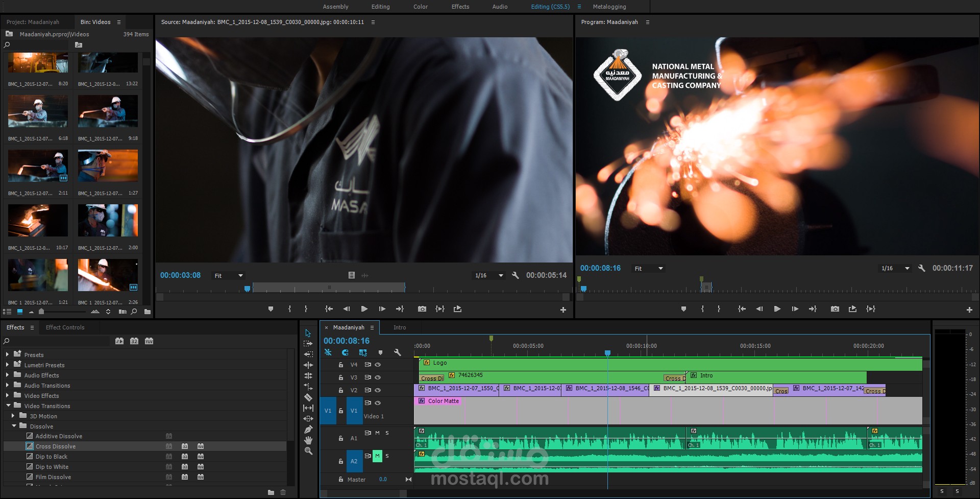
Task: Select Cross Dissolve transition
Action: tap(56, 446)
